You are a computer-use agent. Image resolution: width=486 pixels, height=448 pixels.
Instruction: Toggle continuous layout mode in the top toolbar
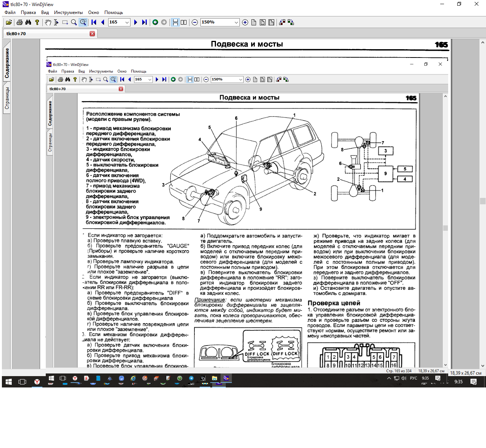[x=175, y=22]
